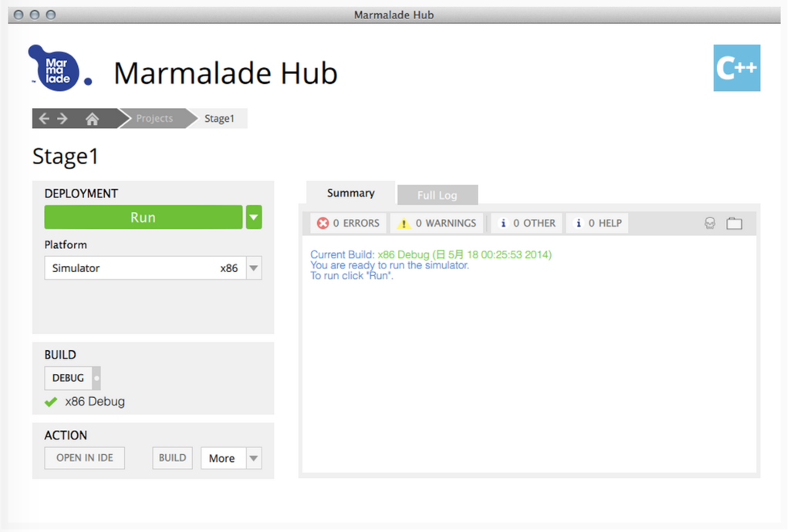Screen dimensions: 790x532
Task: Go to Hub home via house icon
Action: pos(92,119)
